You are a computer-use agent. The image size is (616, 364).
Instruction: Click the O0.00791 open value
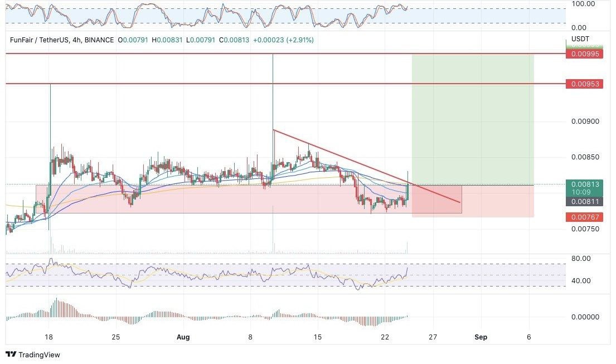(133, 40)
